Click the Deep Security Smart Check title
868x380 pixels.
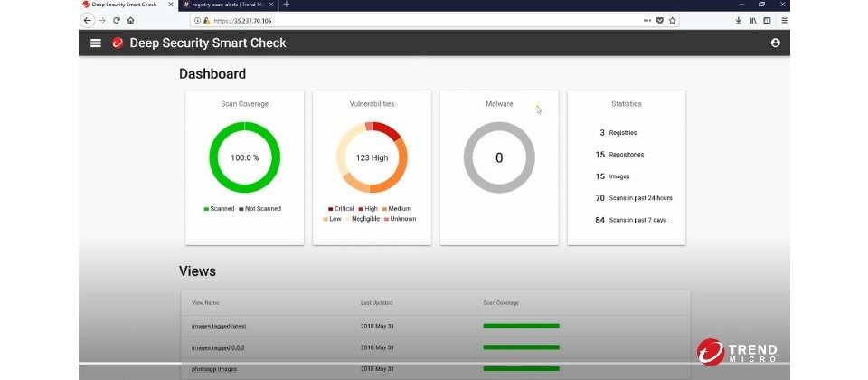pyautogui.click(x=208, y=43)
